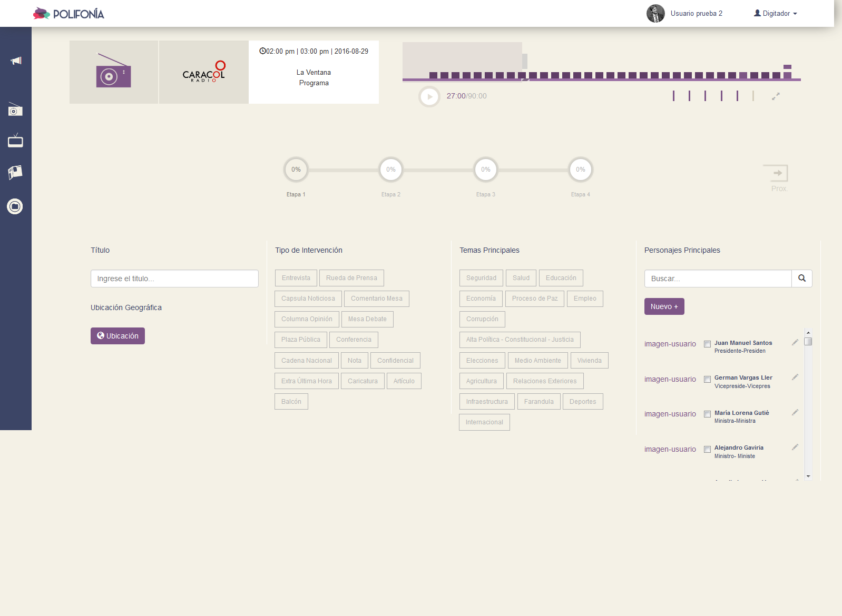Screen dimensions: 842x616
Task: Open the radio section in sidebar
Action: 15,110
